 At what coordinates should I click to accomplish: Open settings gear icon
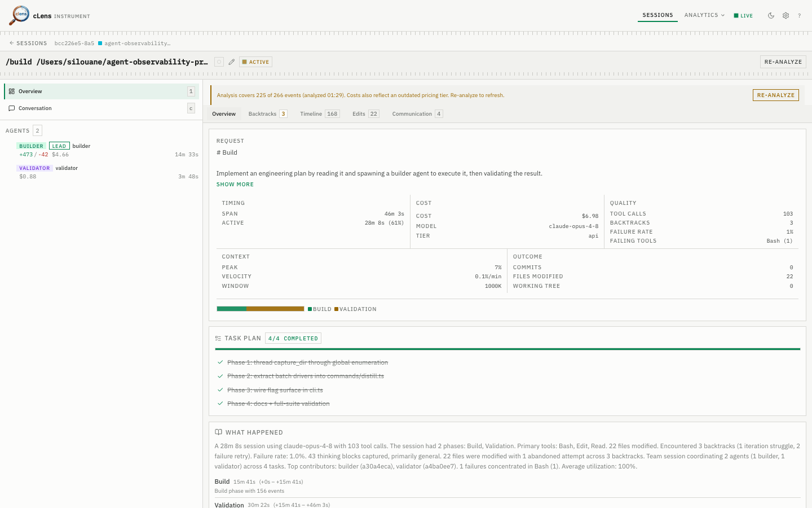click(x=785, y=16)
